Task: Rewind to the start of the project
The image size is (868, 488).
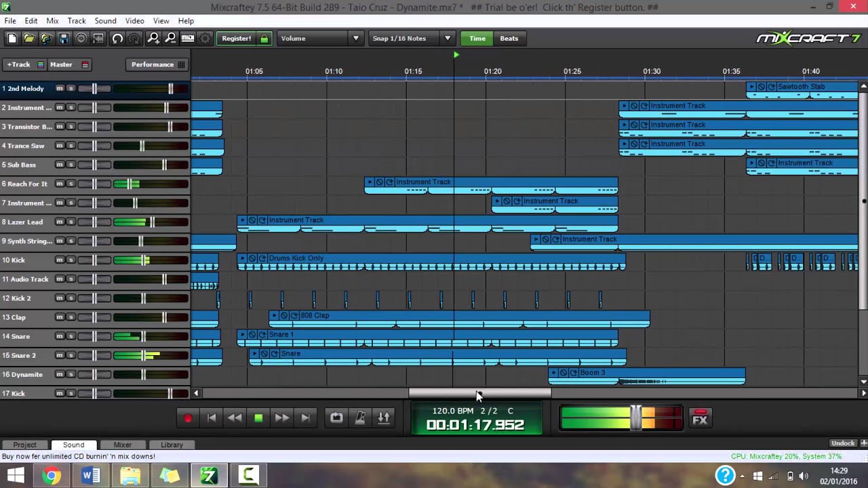Action: tap(212, 418)
